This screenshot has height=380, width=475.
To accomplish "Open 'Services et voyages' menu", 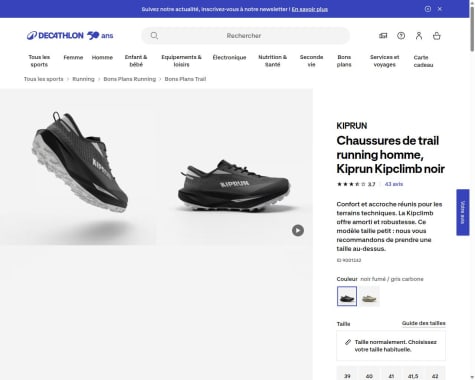I will pyautogui.click(x=384, y=61).
